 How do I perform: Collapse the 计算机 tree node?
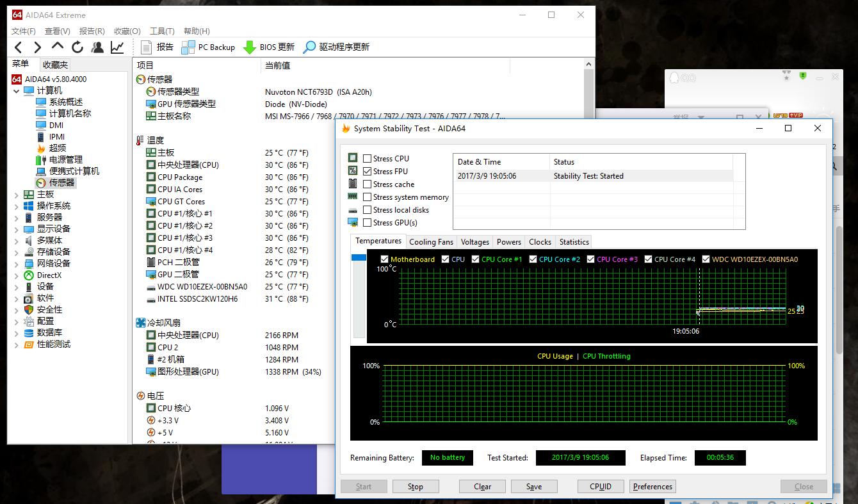[x=17, y=91]
